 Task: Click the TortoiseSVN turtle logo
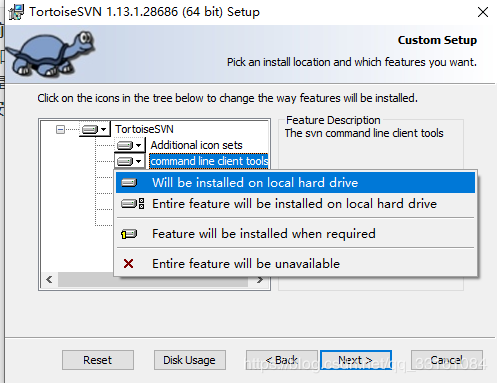(50, 54)
